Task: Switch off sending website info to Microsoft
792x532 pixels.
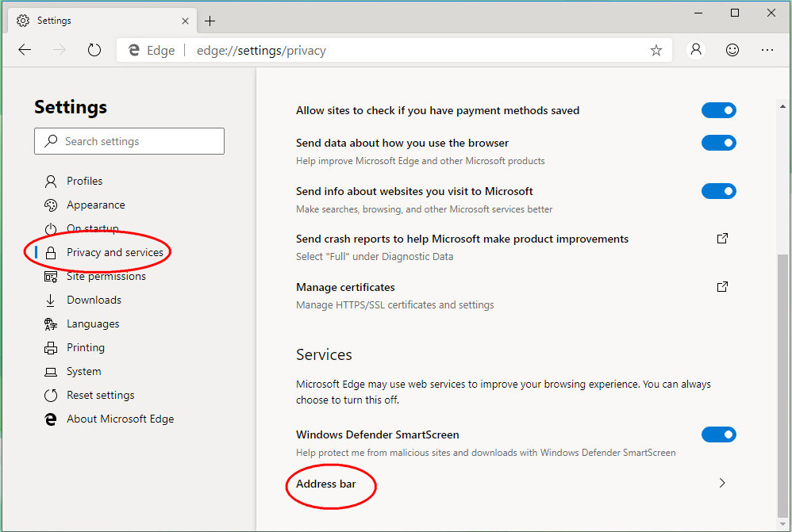Action: click(x=719, y=191)
